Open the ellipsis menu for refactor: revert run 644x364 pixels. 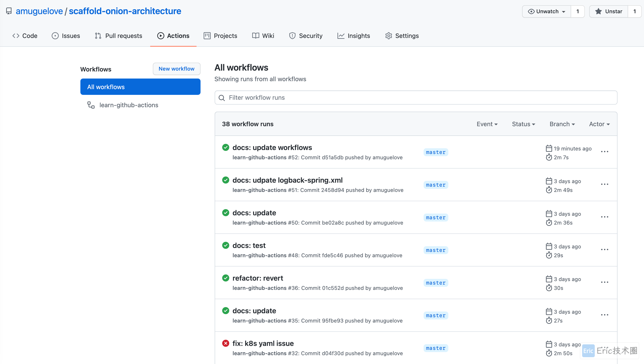(x=604, y=282)
